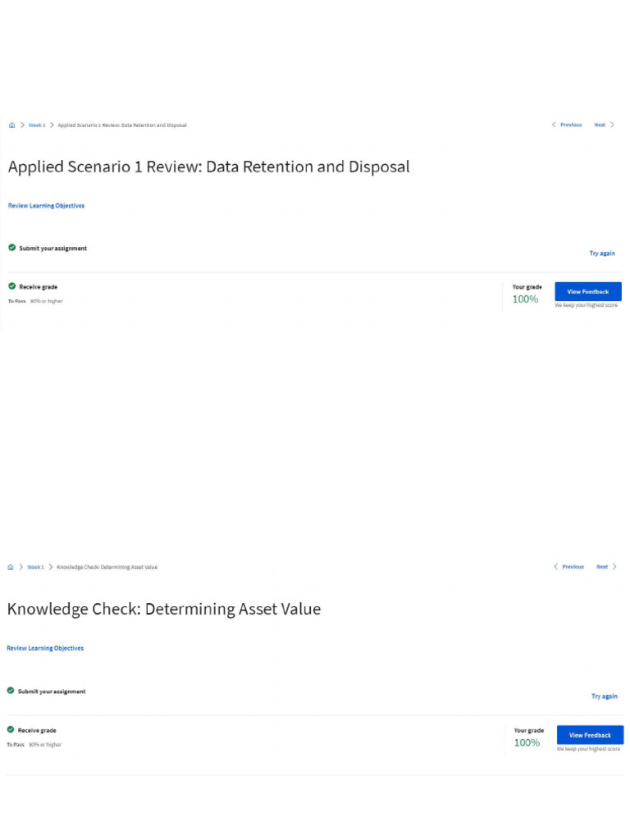View Feedback for Determining Asset Value check
Image resolution: width=630 pixels, height=840 pixels.
pos(590,735)
